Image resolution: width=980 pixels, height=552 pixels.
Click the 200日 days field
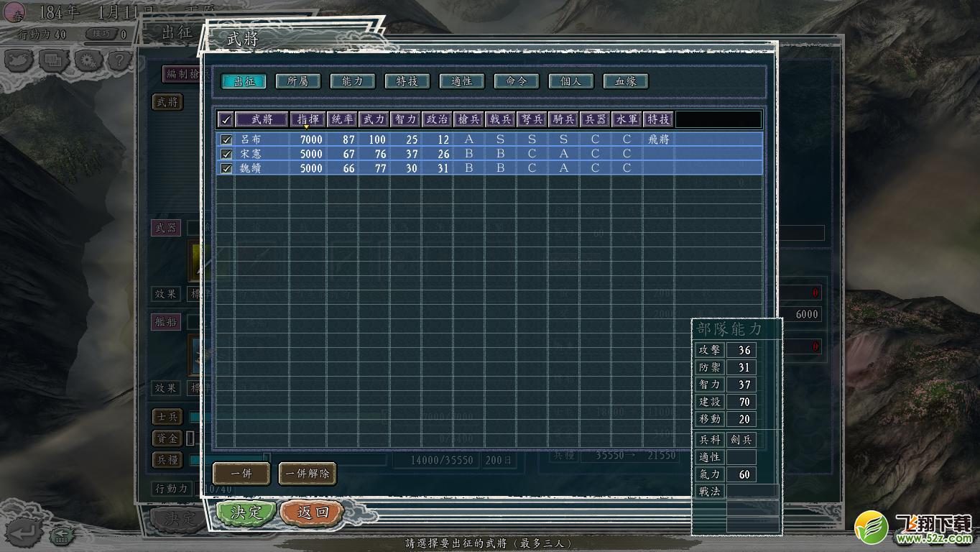pos(499,460)
